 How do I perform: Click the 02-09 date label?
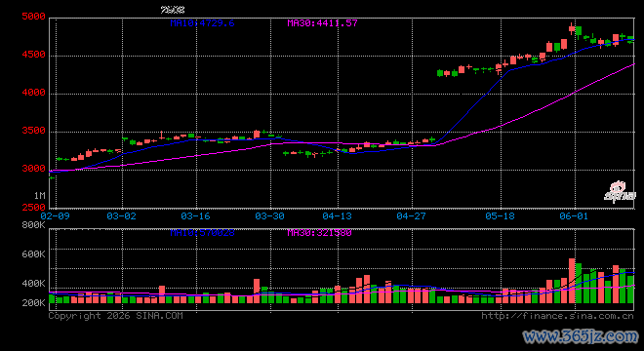[55, 215]
